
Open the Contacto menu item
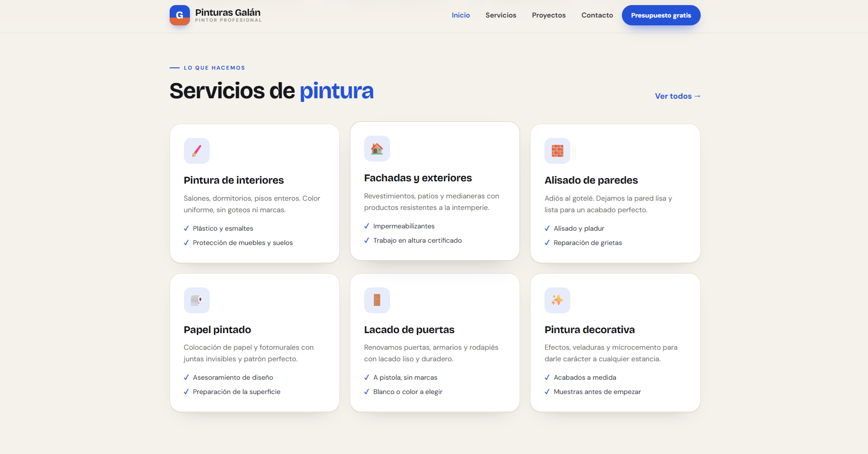click(597, 15)
